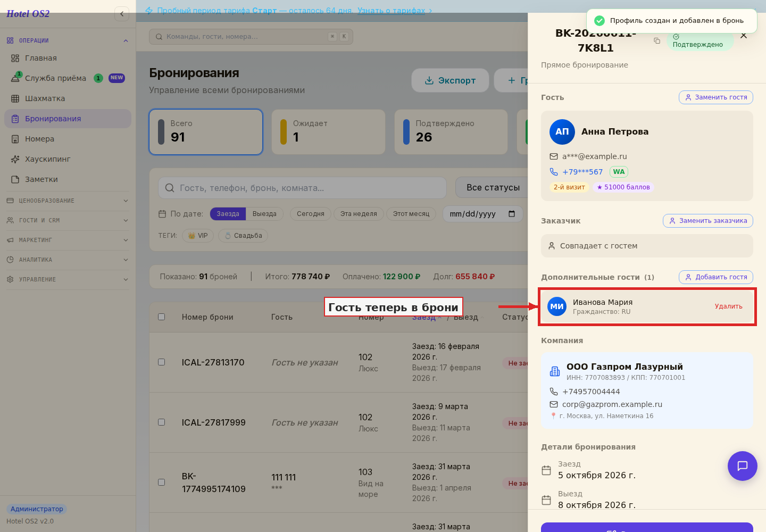
Task: Click Заменить гостя button
Action: 716,97
